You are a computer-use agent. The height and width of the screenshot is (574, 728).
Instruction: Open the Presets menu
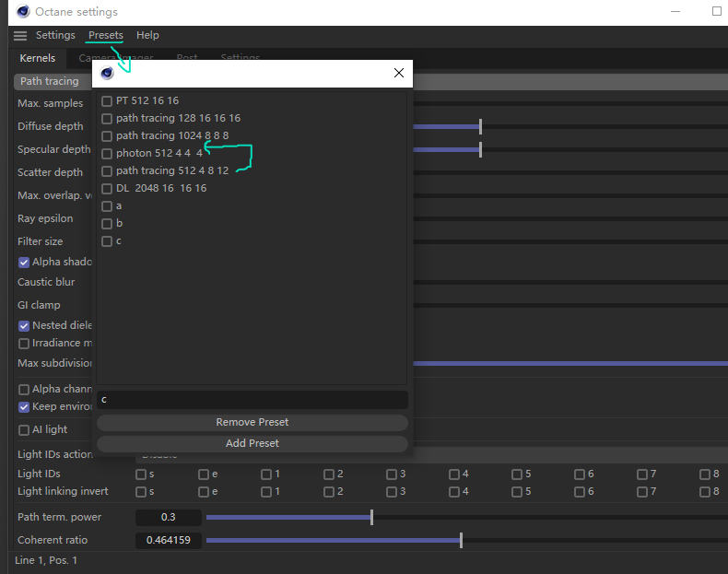tap(106, 35)
